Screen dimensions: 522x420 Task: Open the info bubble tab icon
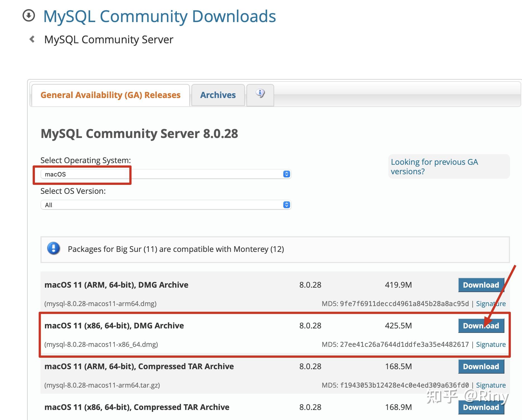pos(260,94)
